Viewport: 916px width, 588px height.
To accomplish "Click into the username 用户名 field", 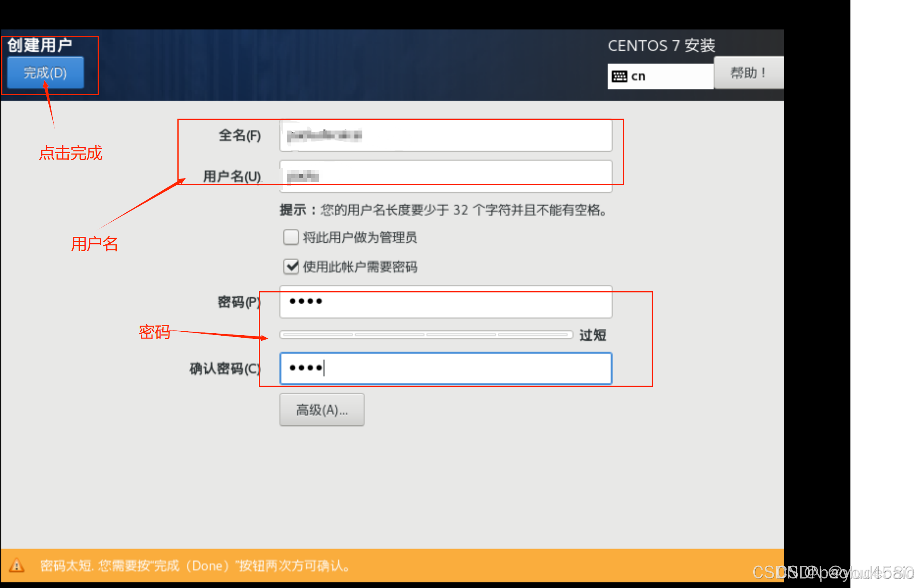I will pyautogui.click(x=446, y=177).
